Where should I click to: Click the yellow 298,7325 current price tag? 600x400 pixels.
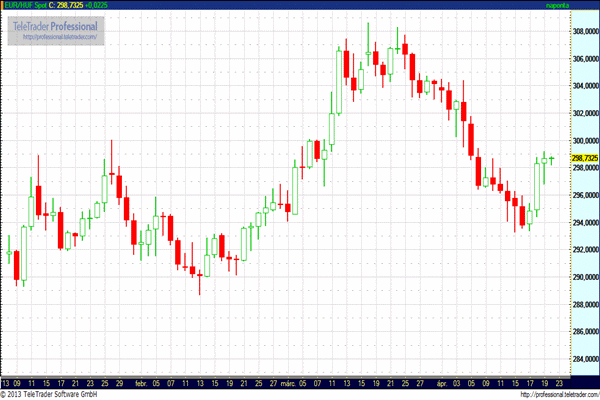tap(583, 158)
